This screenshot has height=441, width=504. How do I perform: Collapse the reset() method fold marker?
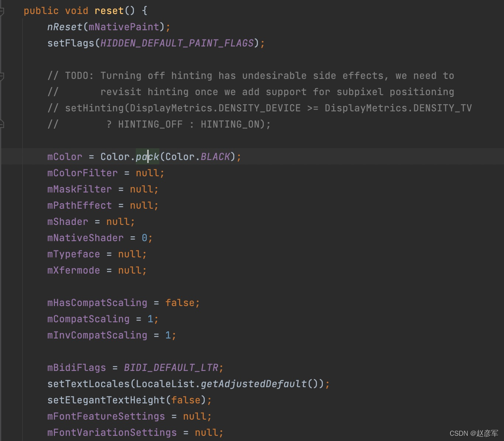pyautogui.click(x=1, y=11)
